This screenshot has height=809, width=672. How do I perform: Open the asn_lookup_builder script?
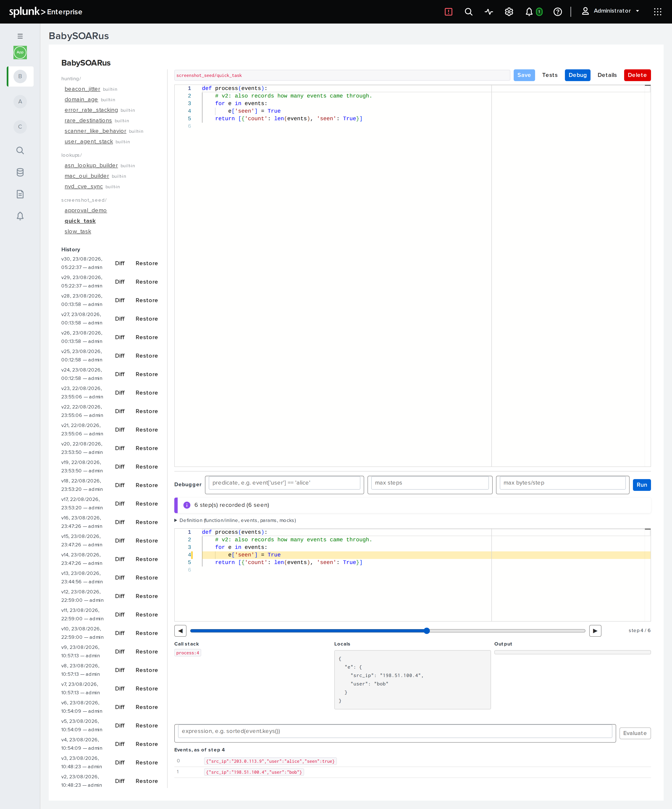click(91, 165)
